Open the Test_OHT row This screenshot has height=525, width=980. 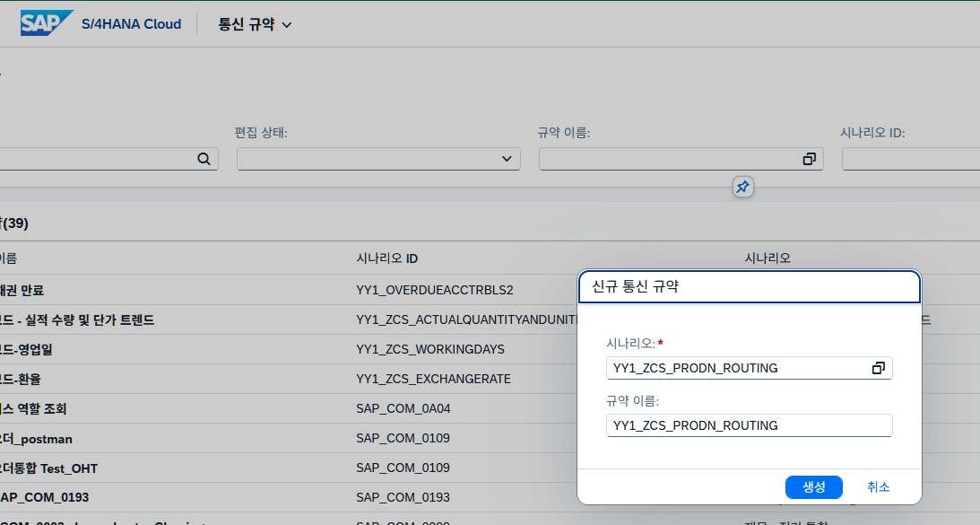pos(48,468)
